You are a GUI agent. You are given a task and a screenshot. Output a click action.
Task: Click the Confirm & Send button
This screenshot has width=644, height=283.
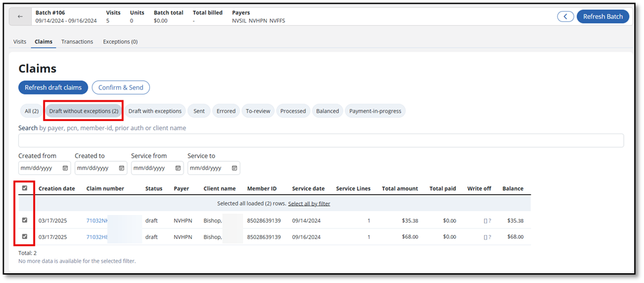[121, 87]
